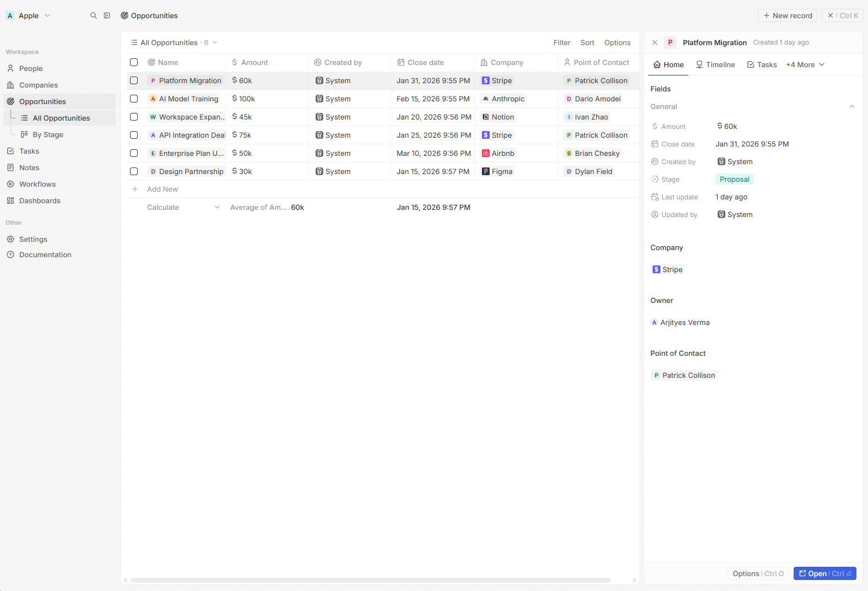Check the Workspace Expansion row checkbox
The image size is (868, 591).
click(x=134, y=117)
